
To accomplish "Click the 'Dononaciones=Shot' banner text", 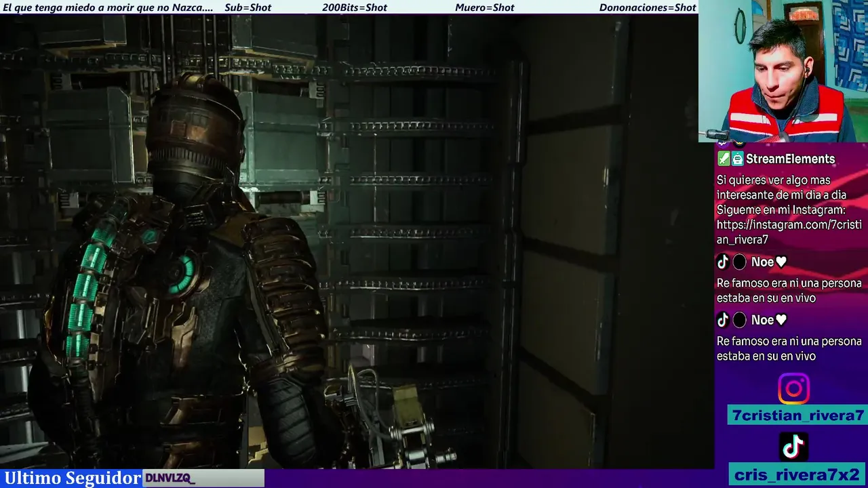I will [x=648, y=7].
